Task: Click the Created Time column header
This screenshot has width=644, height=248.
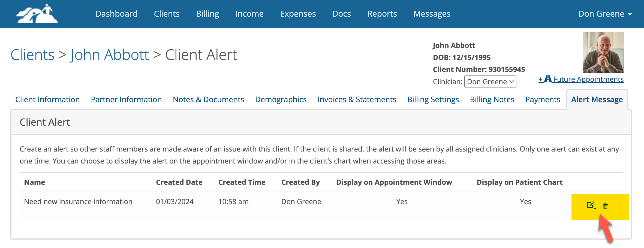Action: coord(242,182)
